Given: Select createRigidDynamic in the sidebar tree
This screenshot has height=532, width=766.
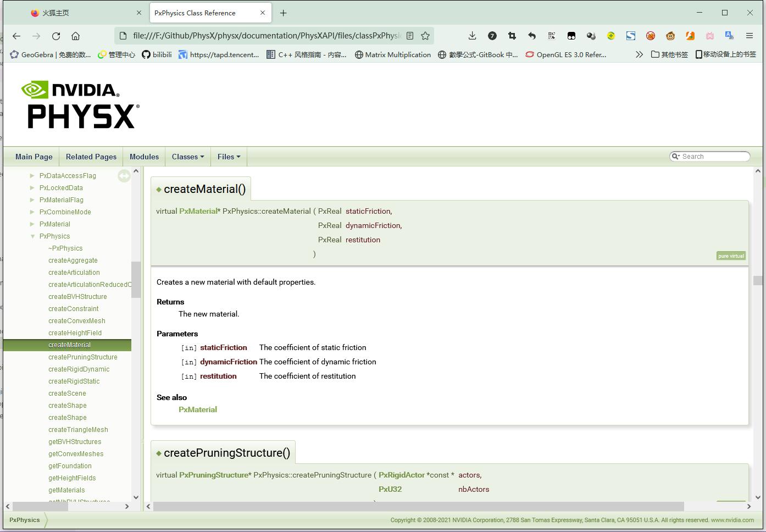Looking at the screenshot, I should click(79, 369).
